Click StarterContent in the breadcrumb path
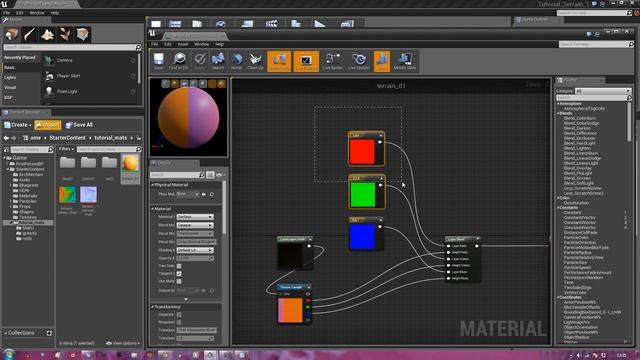Screen dimensions: 640x360 [x=67, y=138]
